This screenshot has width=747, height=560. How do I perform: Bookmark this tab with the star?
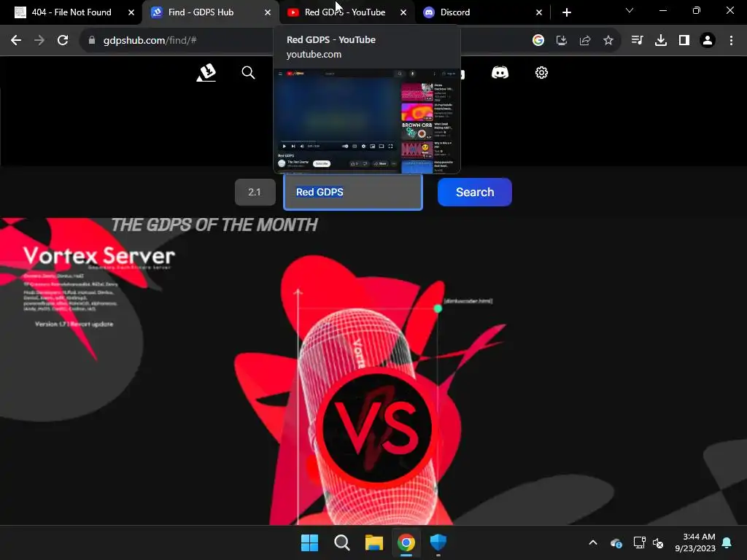608,41
